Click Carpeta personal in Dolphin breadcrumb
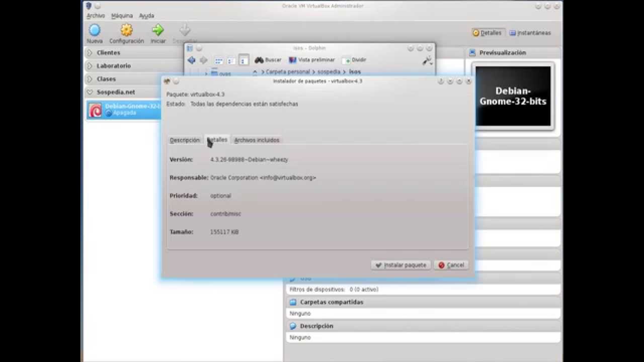 288,72
